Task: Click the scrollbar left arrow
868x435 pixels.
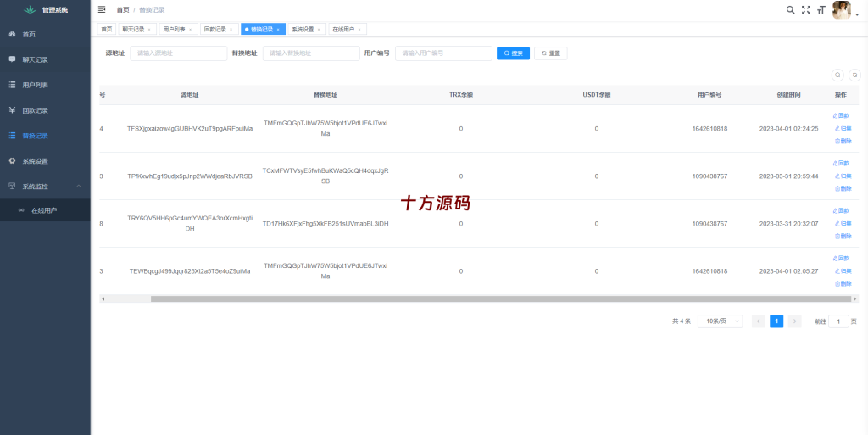Action: 103,298
